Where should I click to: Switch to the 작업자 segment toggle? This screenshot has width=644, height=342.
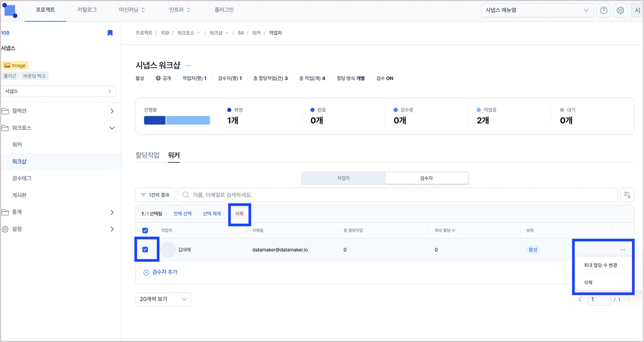[343, 178]
